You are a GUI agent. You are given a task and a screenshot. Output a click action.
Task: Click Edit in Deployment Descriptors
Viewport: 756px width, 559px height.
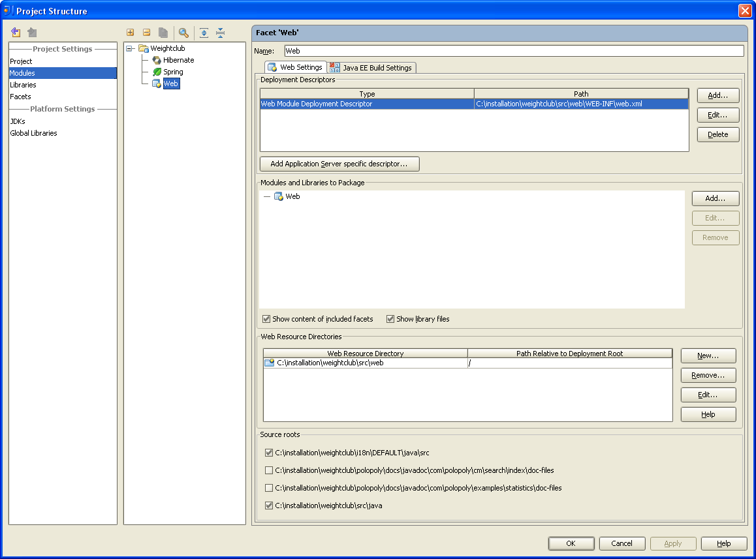click(718, 115)
